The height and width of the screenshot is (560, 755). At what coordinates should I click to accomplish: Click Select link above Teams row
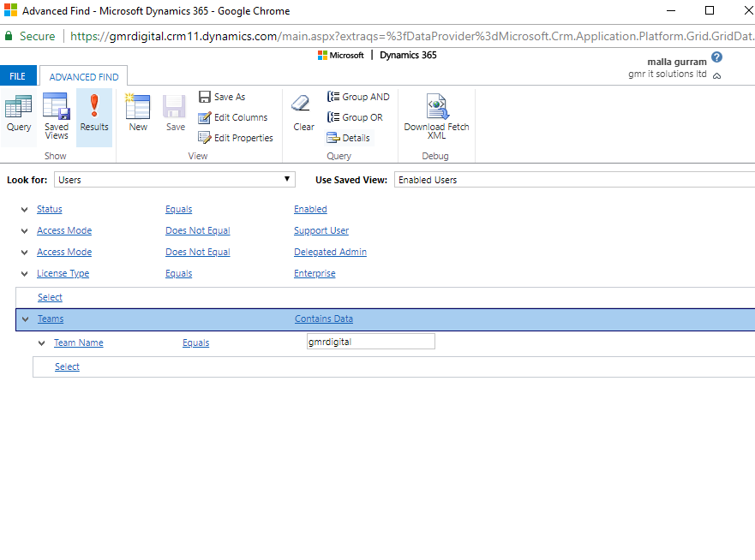coord(50,297)
